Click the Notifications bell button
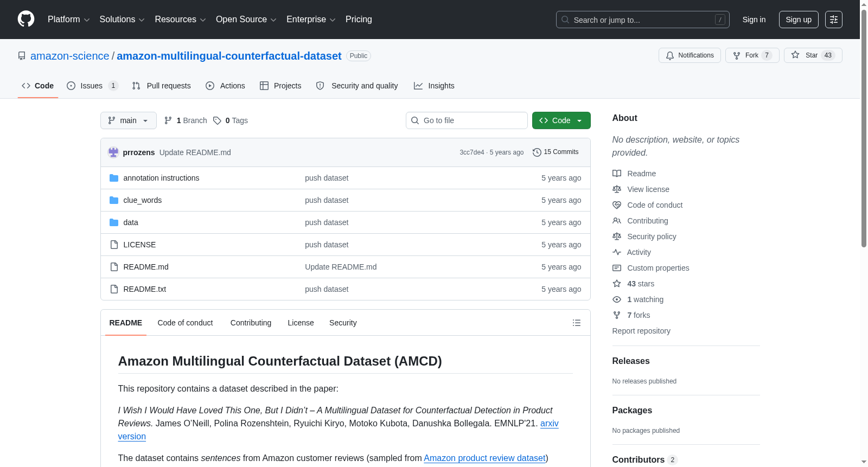Image resolution: width=868 pixels, height=467 pixels. tap(690, 55)
